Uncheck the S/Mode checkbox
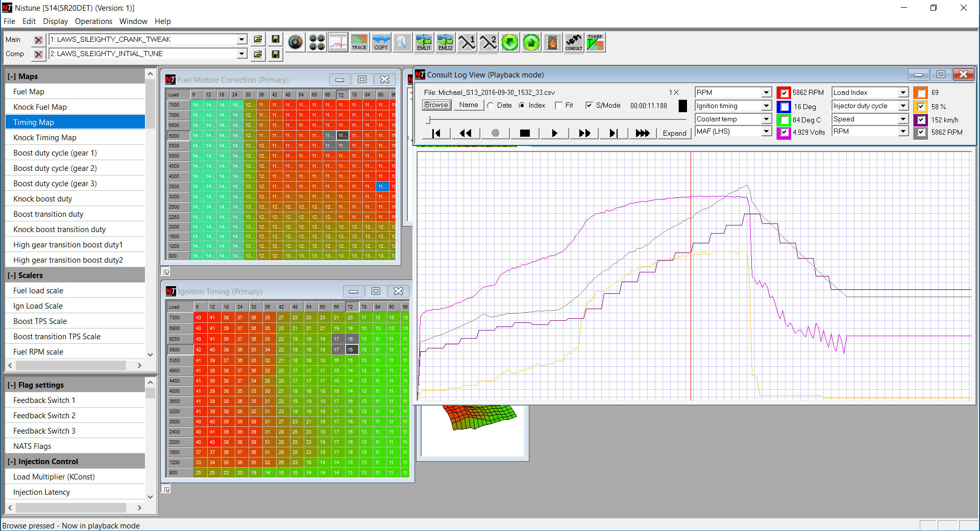Viewport: 980px width, 531px height. click(x=589, y=106)
